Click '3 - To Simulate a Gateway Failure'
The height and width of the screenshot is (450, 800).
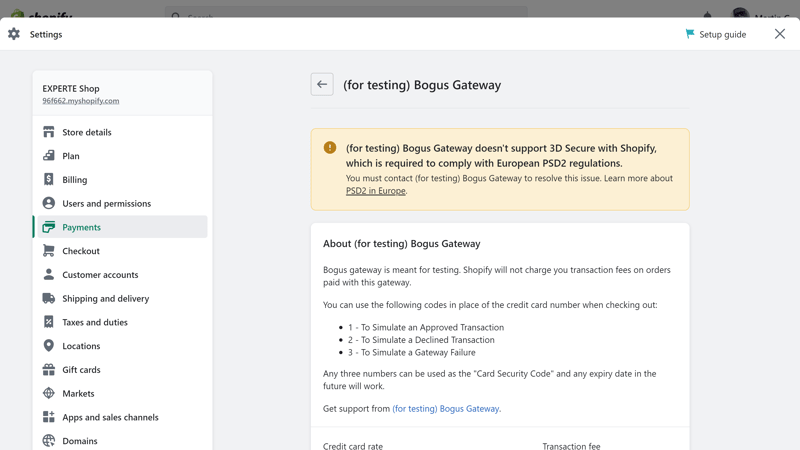(412, 353)
